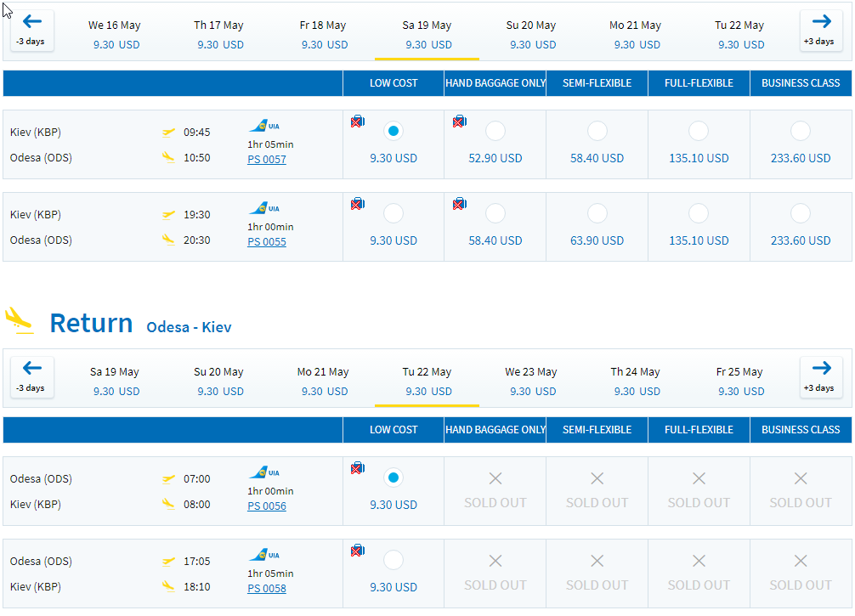Image resolution: width=855 pixels, height=616 pixels.
Task: Click the outbound -3 days back arrow
Action: (x=31, y=30)
